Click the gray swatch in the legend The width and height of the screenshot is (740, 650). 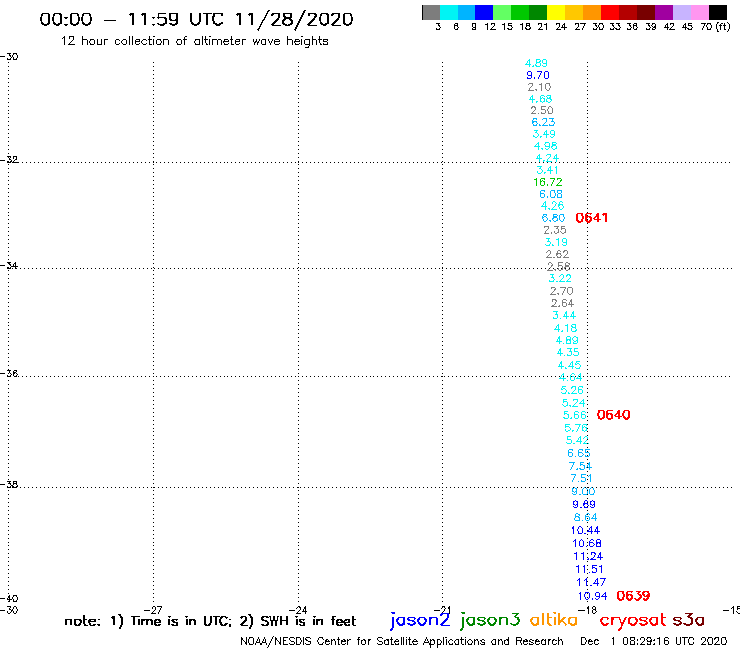click(431, 12)
